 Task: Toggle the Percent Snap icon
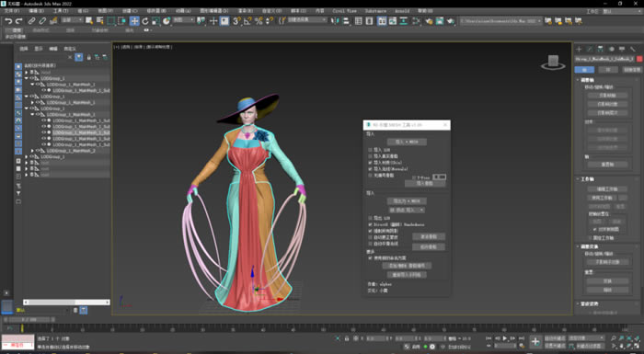click(259, 21)
